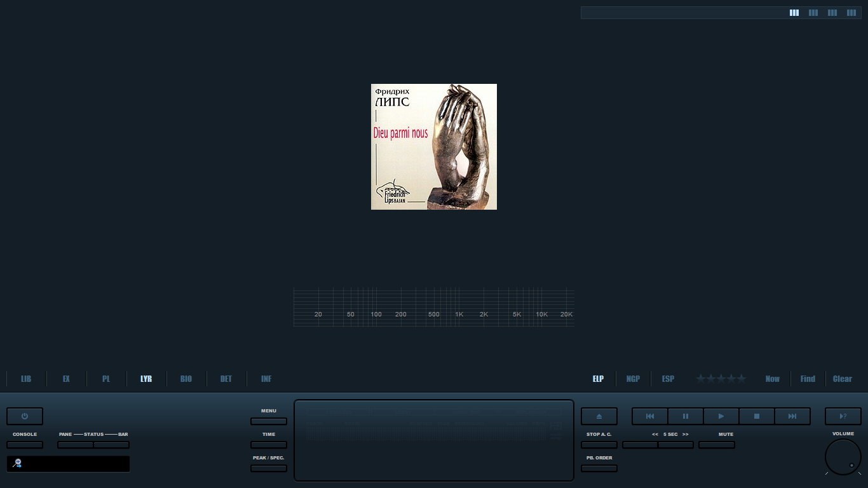Skip to the next track
This screenshot has height=488, width=868.
click(x=792, y=416)
